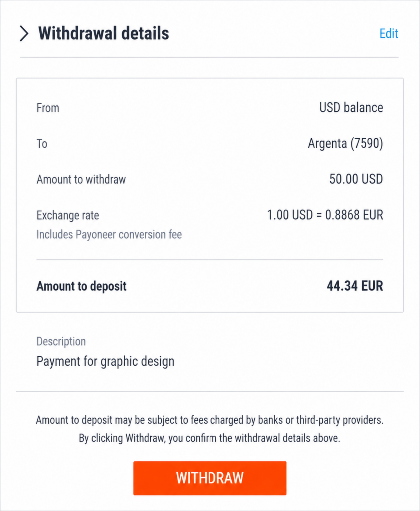Select the Withdrawal details heading
This screenshot has height=511, width=420.
click(x=104, y=33)
